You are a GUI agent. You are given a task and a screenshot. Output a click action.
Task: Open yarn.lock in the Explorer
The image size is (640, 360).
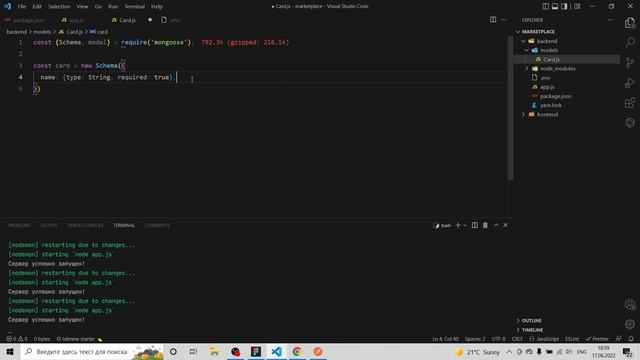[551, 105]
